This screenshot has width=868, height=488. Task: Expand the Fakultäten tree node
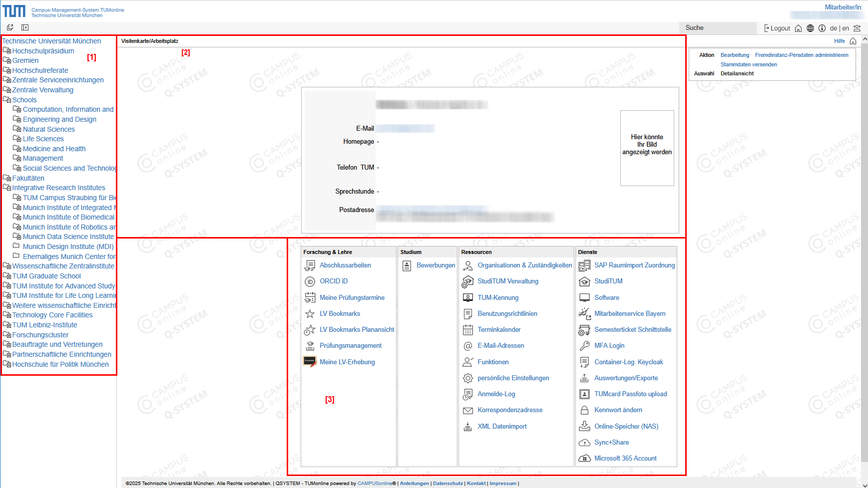[x=7, y=178]
